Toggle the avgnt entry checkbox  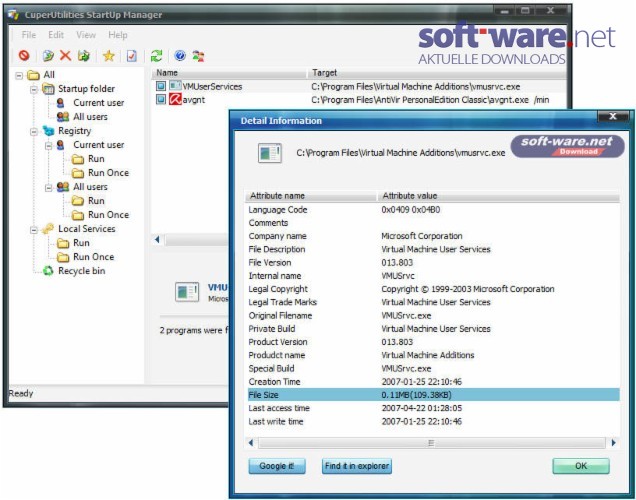tap(161, 99)
